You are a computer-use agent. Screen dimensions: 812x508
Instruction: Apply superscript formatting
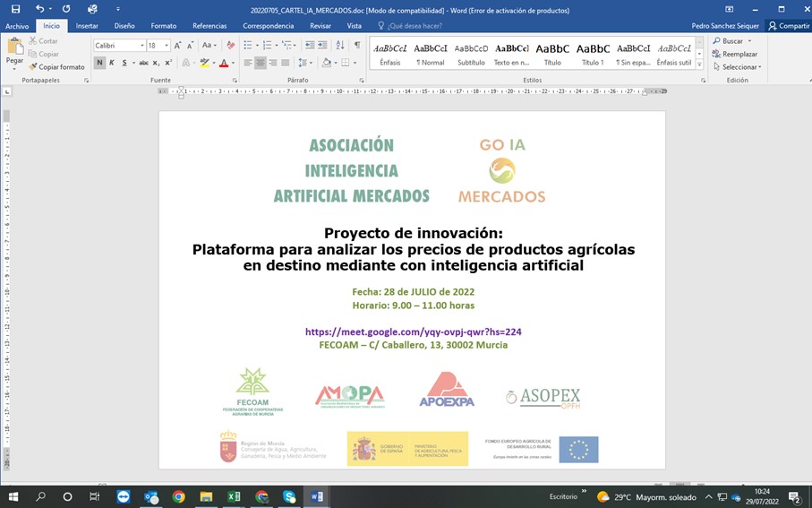pos(168,63)
